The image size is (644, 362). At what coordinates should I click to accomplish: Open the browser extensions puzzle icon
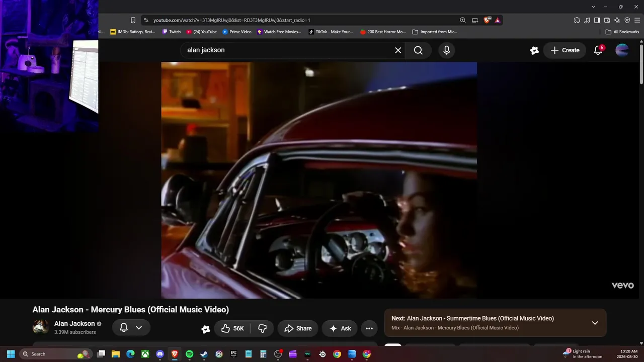pyautogui.click(x=577, y=20)
